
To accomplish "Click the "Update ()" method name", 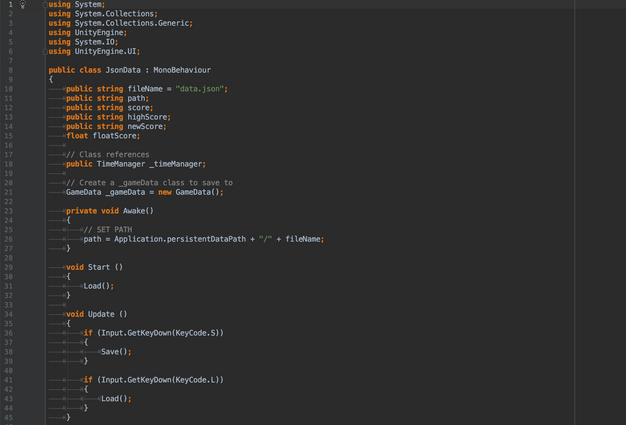I will click(107, 314).
